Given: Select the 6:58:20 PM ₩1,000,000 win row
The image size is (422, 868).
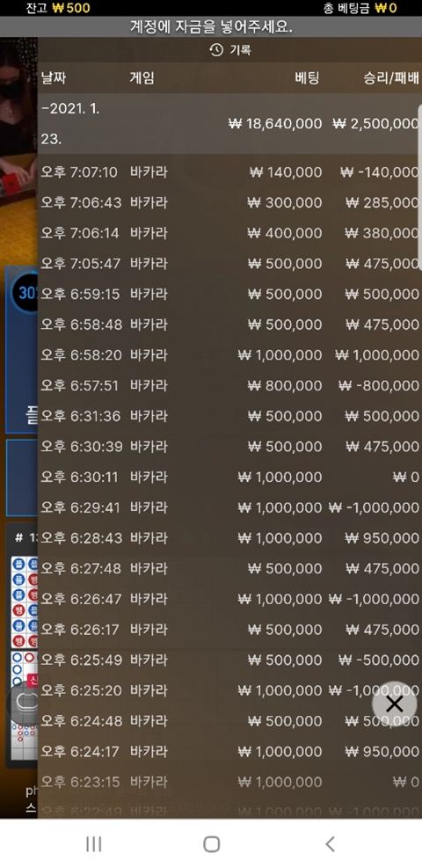Looking at the screenshot, I should pos(229,354).
